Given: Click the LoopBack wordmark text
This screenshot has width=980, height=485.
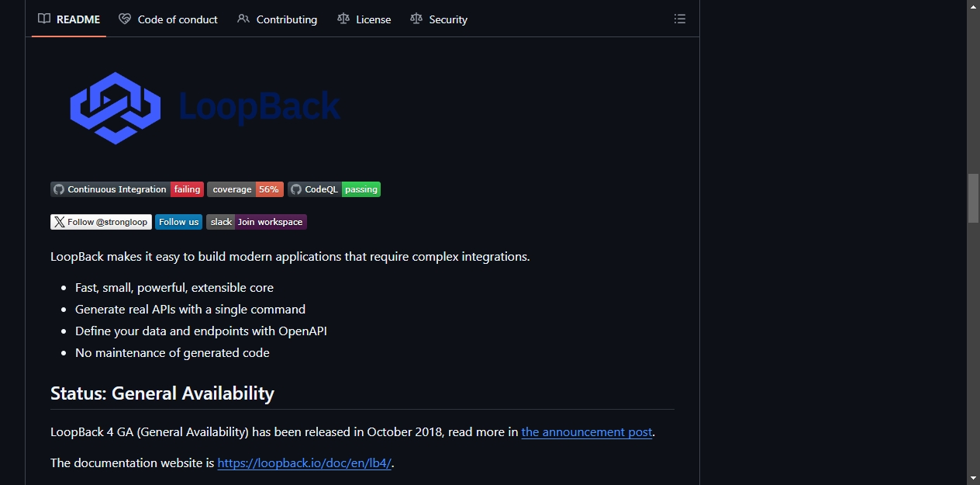Looking at the screenshot, I should [x=260, y=107].
